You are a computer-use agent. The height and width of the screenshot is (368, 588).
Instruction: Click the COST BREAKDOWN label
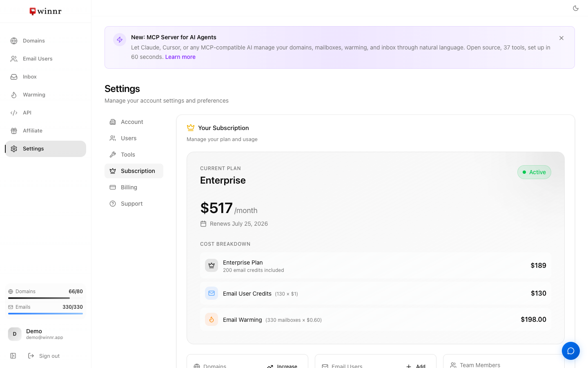[x=225, y=244]
